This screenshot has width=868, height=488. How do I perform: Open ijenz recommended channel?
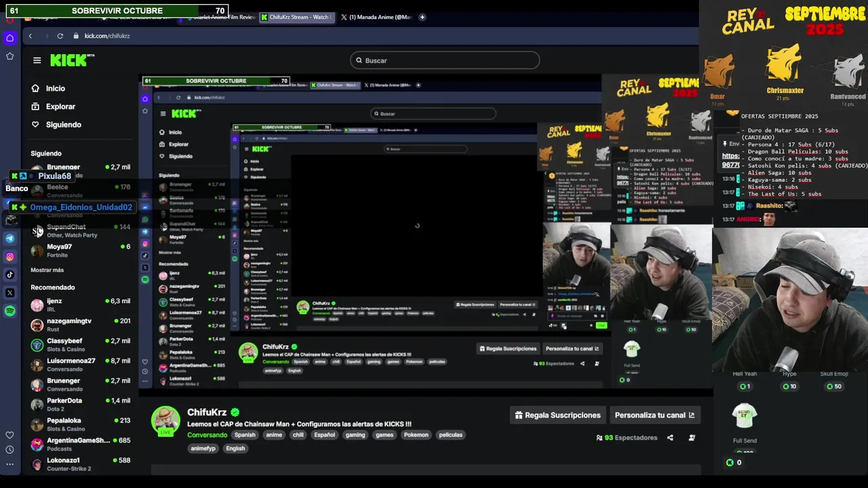click(80, 305)
